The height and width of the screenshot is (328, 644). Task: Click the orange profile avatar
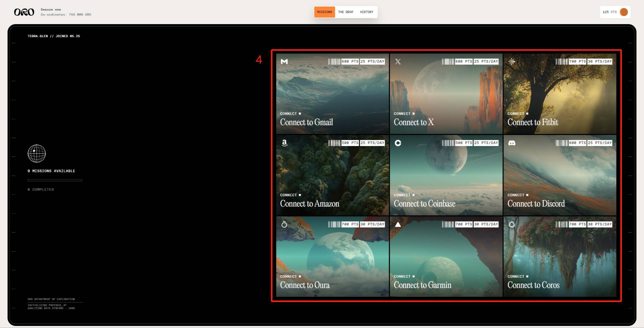(x=624, y=12)
